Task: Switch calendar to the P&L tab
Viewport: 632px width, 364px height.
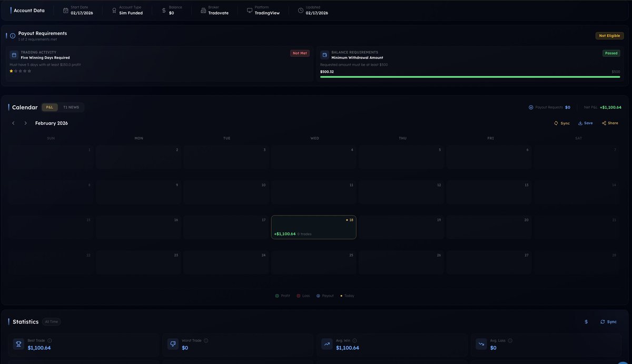Action: click(x=50, y=107)
